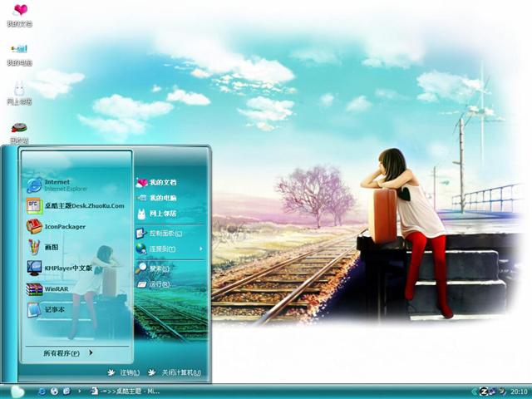Show hidden tray icons chevron
Image resolution: width=532 pixels, height=399 pixels.
[475, 392]
